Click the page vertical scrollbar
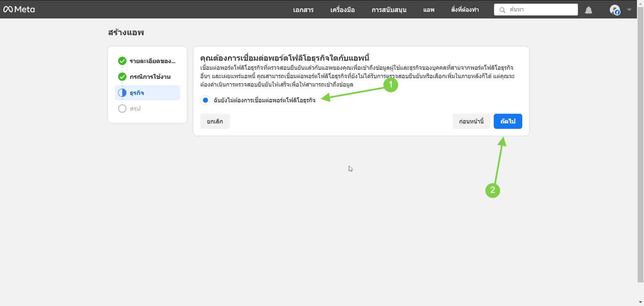Image resolution: width=644 pixels, height=306 pixels. click(640, 144)
